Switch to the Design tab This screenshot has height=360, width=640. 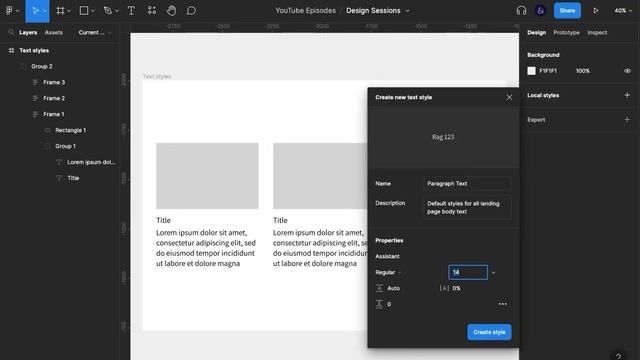pyautogui.click(x=536, y=32)
